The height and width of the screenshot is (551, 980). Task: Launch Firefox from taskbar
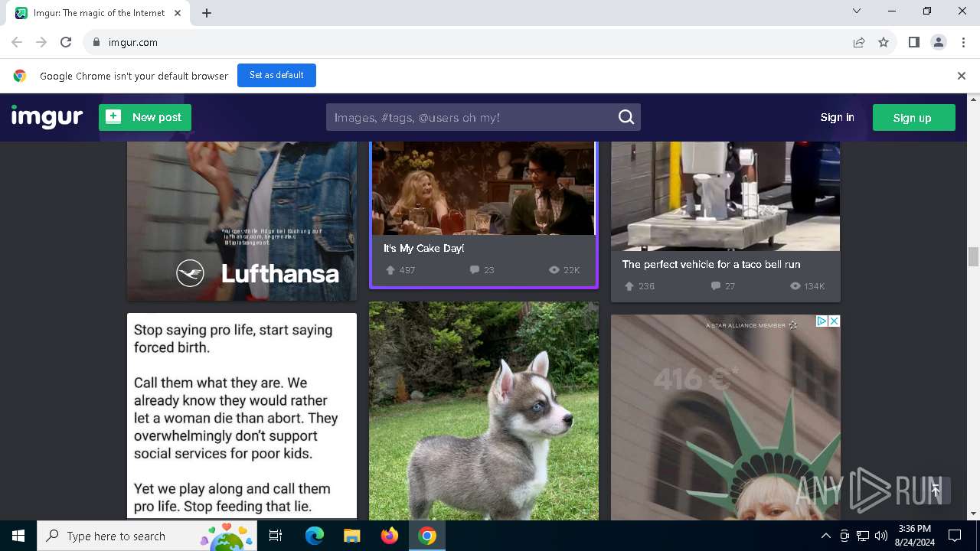389,536
